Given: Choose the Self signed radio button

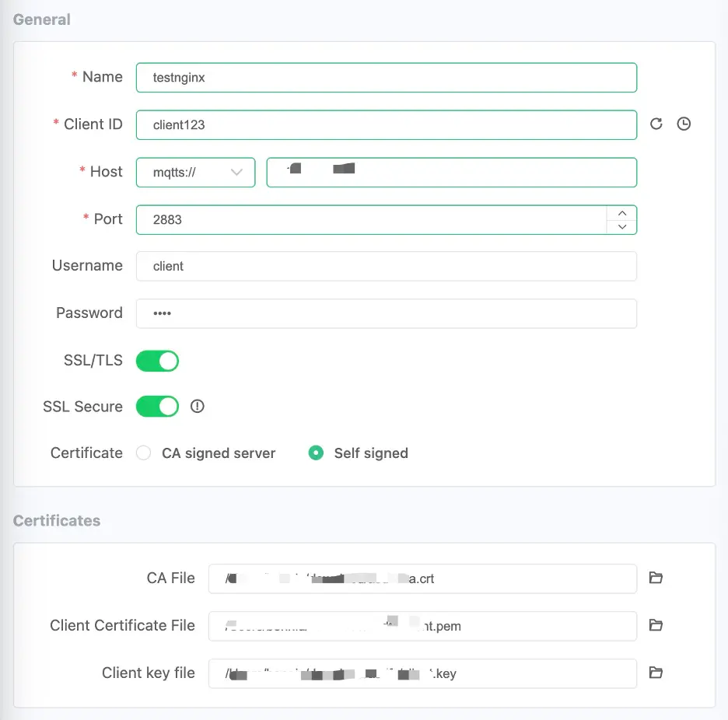Looking at the screenshot, I should pos(316,453).
